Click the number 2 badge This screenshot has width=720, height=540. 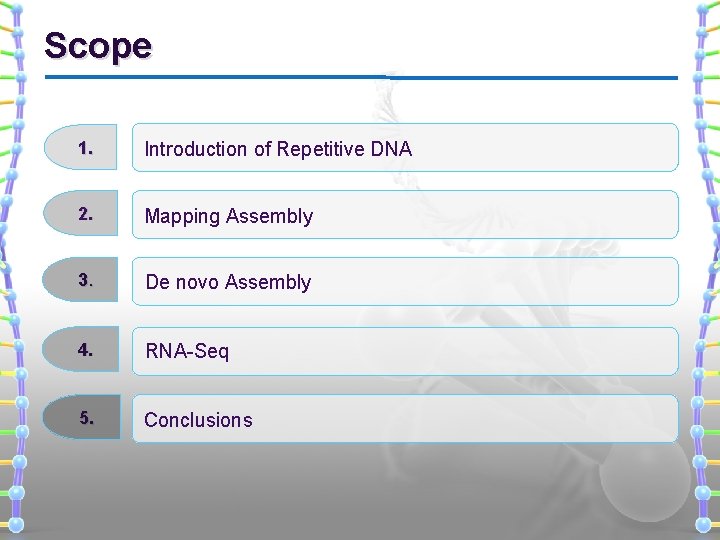pos(84,215)
